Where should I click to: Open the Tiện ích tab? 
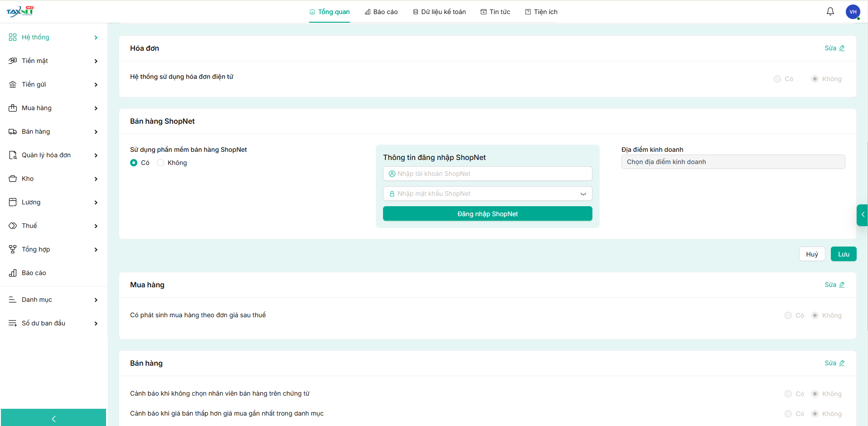pos(541,12)
